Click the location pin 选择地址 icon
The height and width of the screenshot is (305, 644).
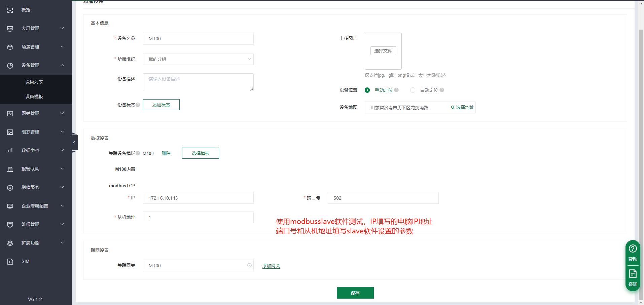click(x=453, y=108)
